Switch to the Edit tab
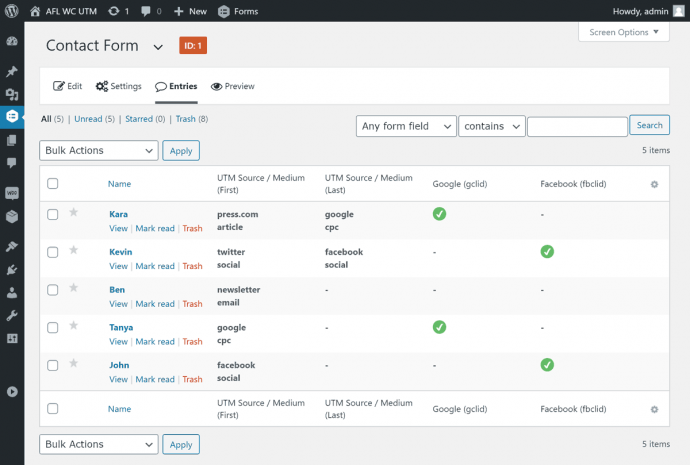 coord(67,86)
